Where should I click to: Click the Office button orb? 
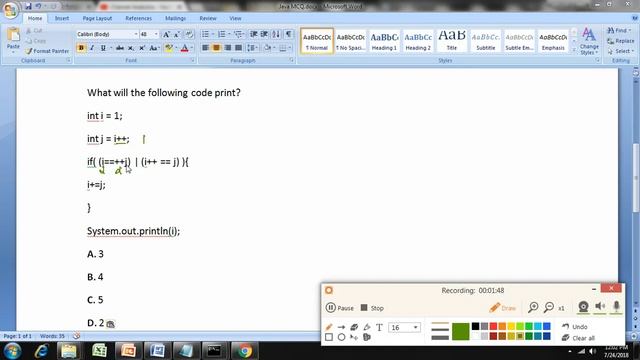click(11, 10)
